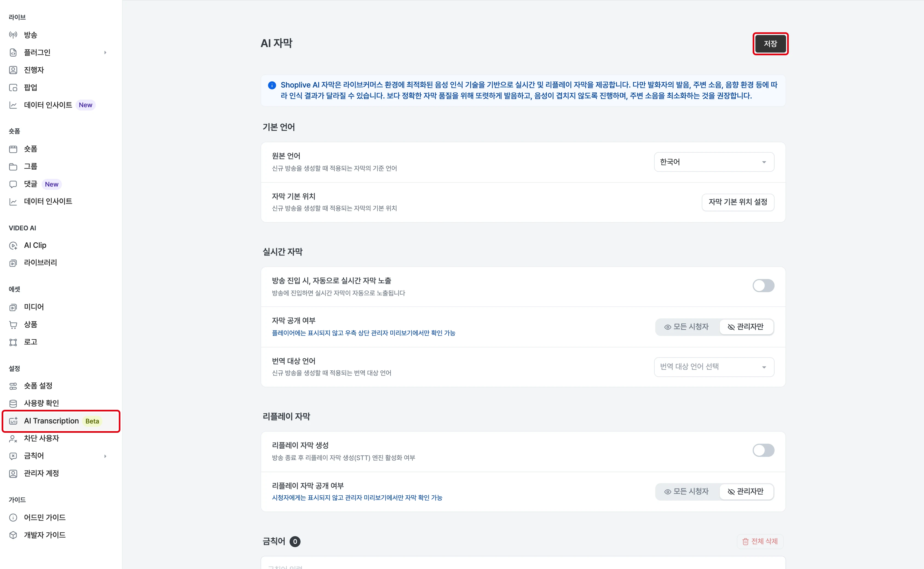Click the 어드민 가이드 info icon
The height and width of the screenshot is (569, 924).
click(x=13, y=518)
